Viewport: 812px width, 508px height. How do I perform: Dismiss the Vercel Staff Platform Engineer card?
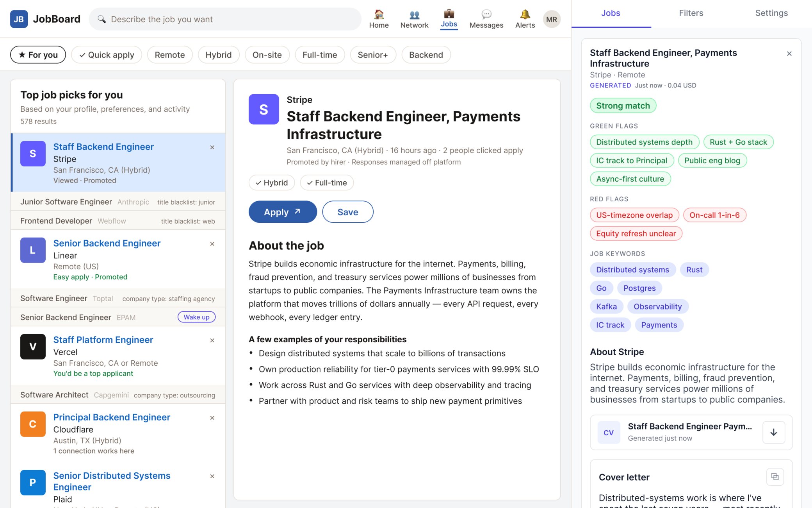coord(212,340)
